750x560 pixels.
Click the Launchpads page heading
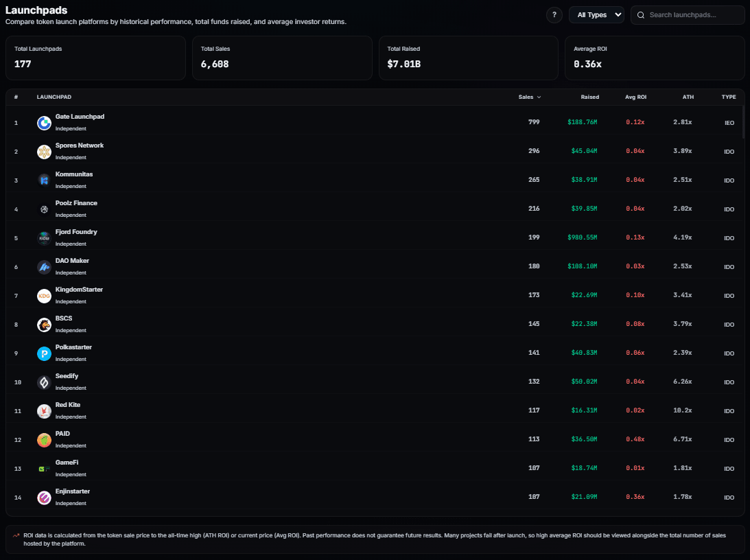coord(36,10)
